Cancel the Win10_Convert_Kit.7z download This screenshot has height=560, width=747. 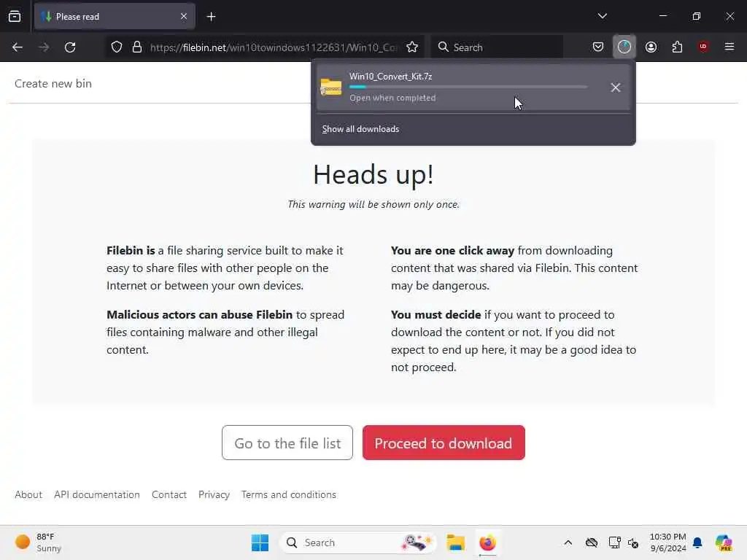tap(616, 87)
